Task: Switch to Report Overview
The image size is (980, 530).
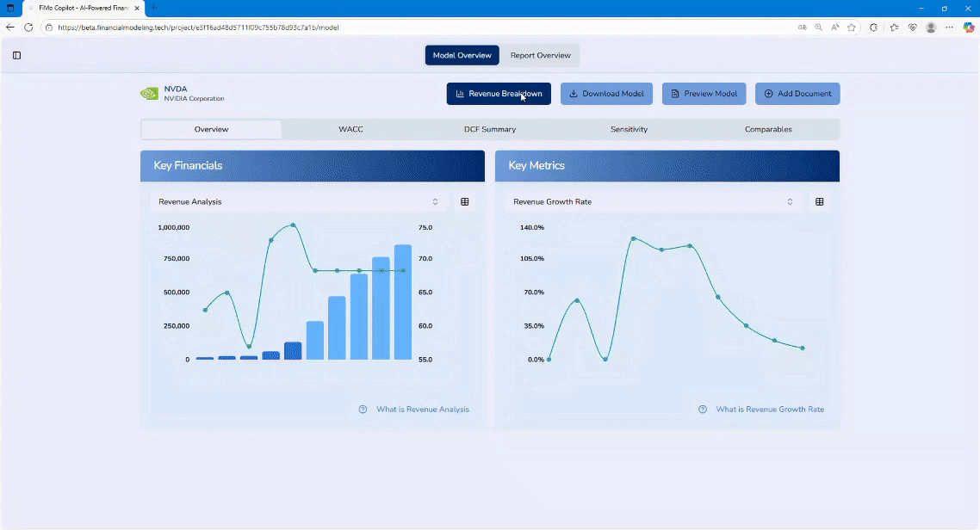Action: pyautogui.click(x=540, y=54)
